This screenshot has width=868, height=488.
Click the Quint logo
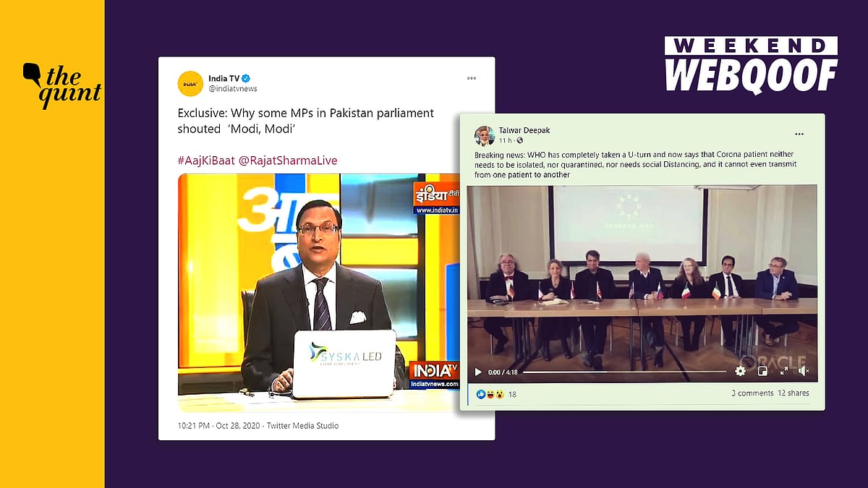[x=61, y=85]
